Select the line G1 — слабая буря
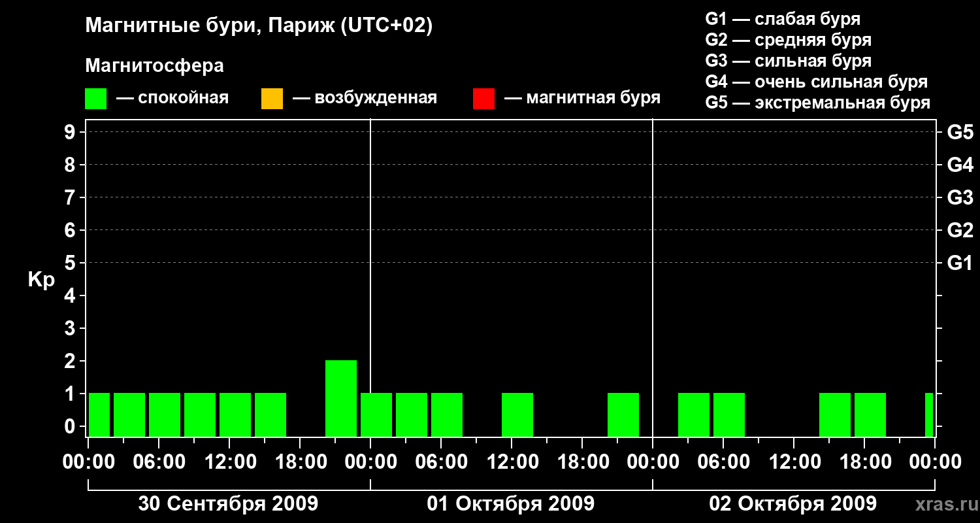 tap(783, 19)
